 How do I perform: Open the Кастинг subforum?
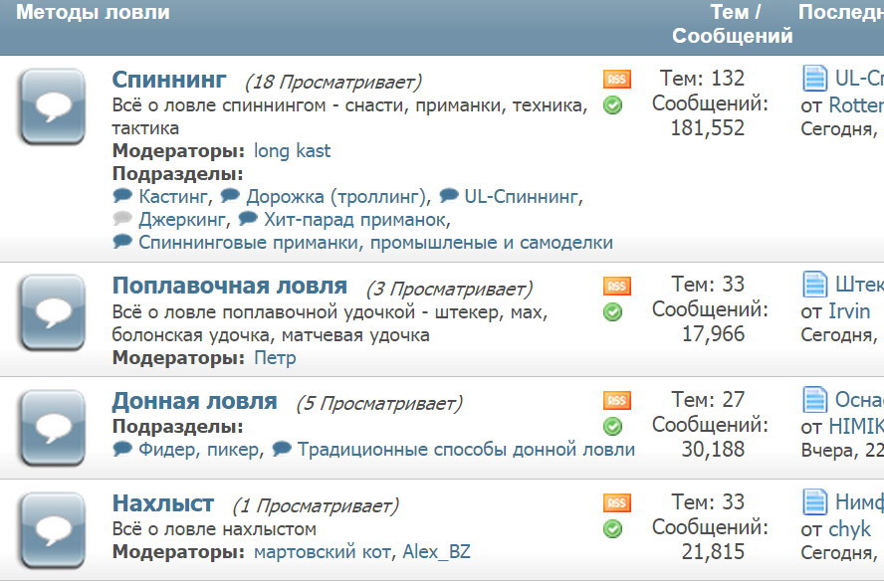point(174,196)
